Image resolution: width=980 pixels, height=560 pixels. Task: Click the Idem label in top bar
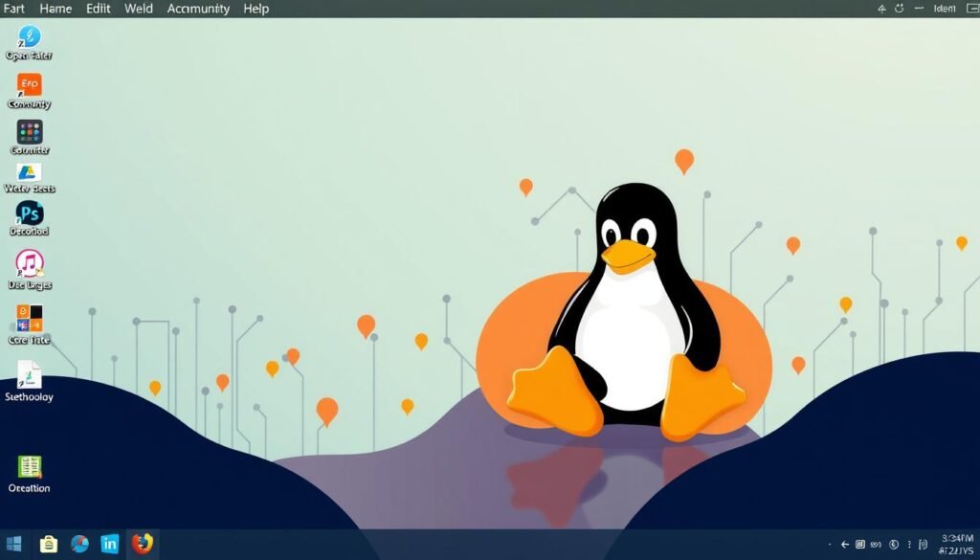tap(945, 9)
